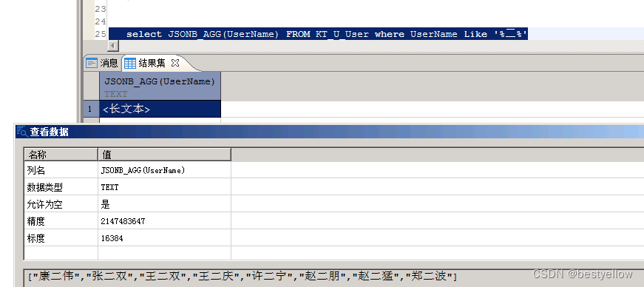Select the 是 value cell
This screenshot has width=644, height=287.
(x=164, y=204)
